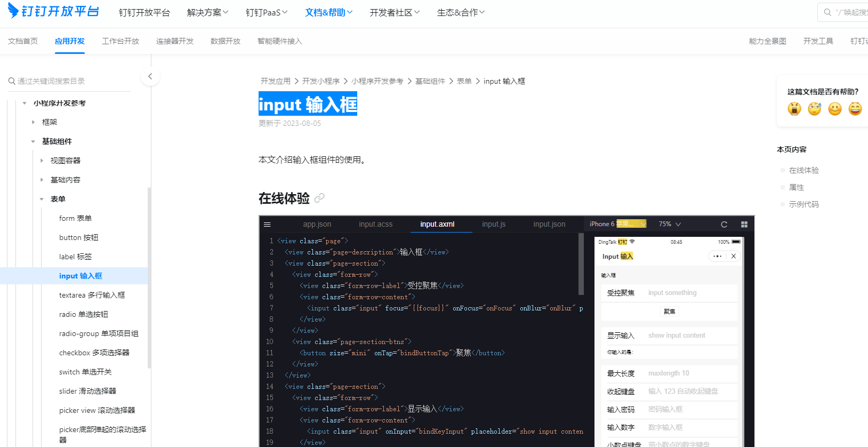The width and height of the screenshot is (868, 447).
Task: Collapse the 表单 tree node
Action: [42, 199]
